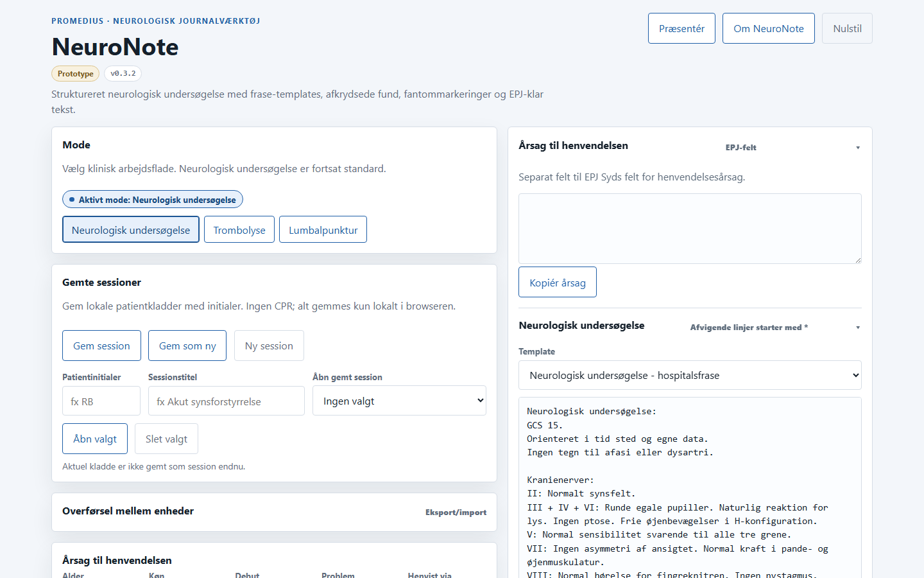Open the Om NeuroNote dialog
Viewport: 924px width, 578px height.
coord(769,28)
